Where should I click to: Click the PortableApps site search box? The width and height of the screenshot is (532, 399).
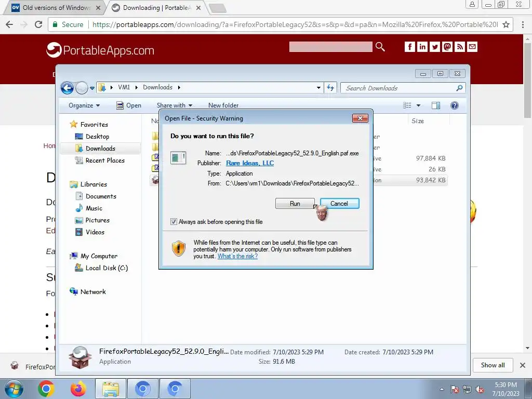click(330, 47)
